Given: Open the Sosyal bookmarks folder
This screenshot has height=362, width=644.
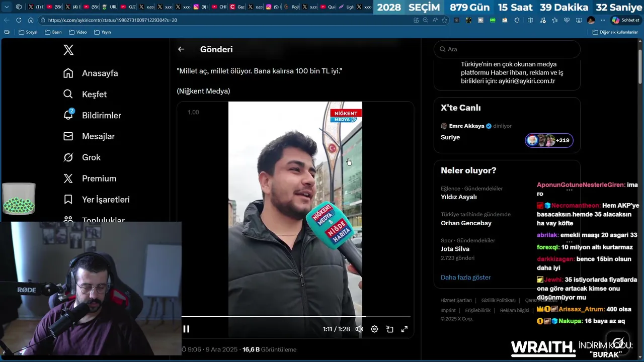Looking at the screenshot, I should click(28, 32).
